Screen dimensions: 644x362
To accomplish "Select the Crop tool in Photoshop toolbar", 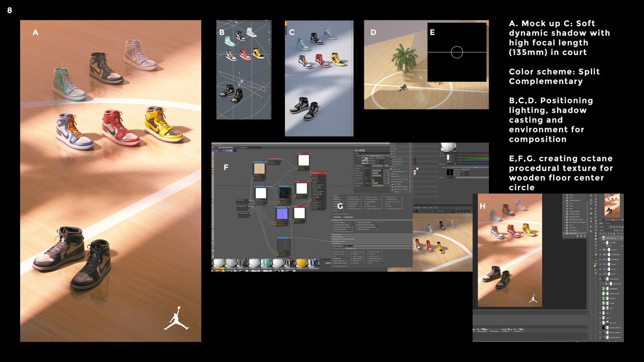I will coord(596,202).
